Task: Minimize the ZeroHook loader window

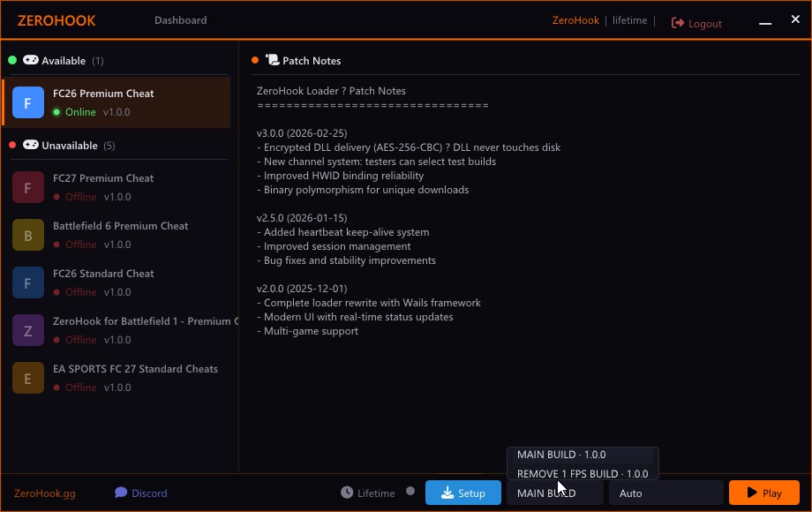Action: point(765,23)
